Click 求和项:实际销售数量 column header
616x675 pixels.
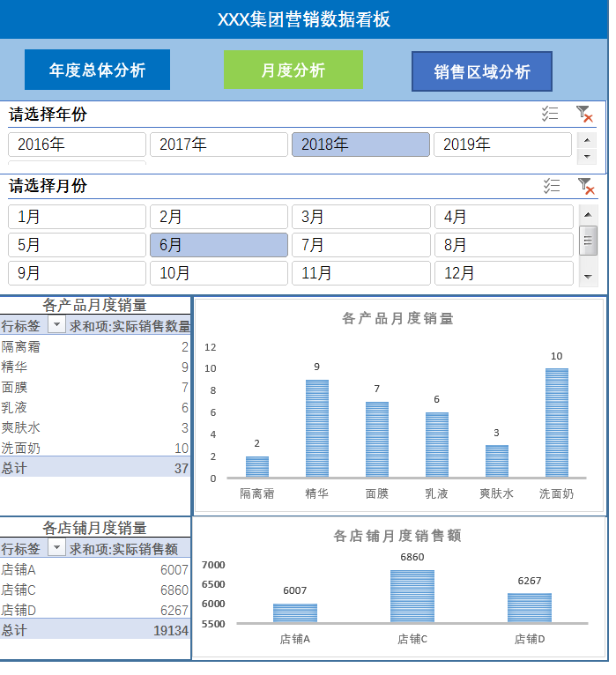point(130,326)
